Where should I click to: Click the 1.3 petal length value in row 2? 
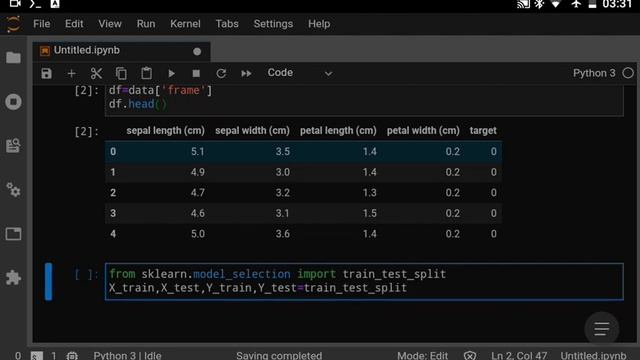369,193
